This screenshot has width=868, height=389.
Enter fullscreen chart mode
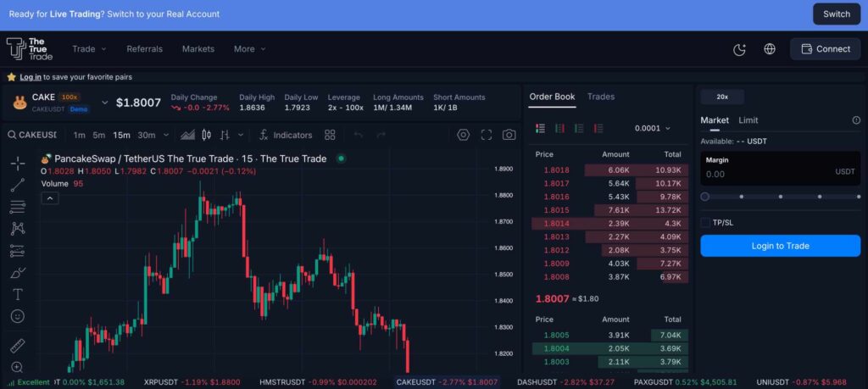(x=487, y=135)
